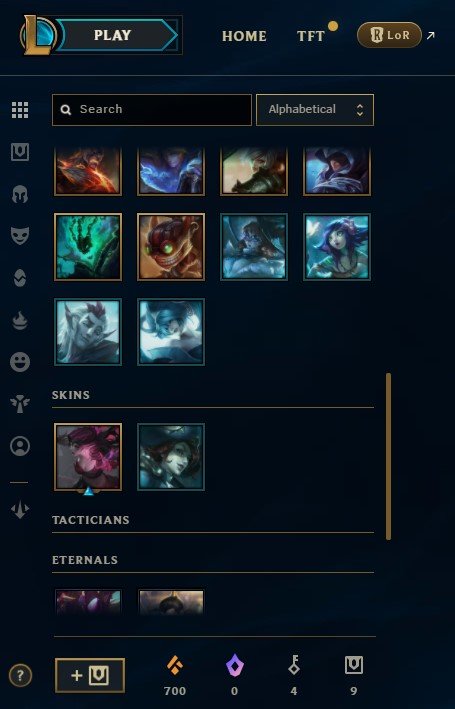This screenshot has height=709, width=455.
Task: Select the pink-haired skin shard thumbnail
Action: pos(88,457)
